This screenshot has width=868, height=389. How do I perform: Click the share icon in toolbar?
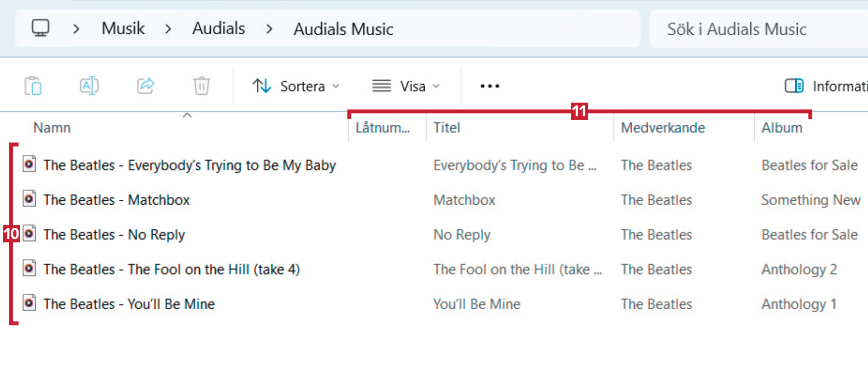145,86
